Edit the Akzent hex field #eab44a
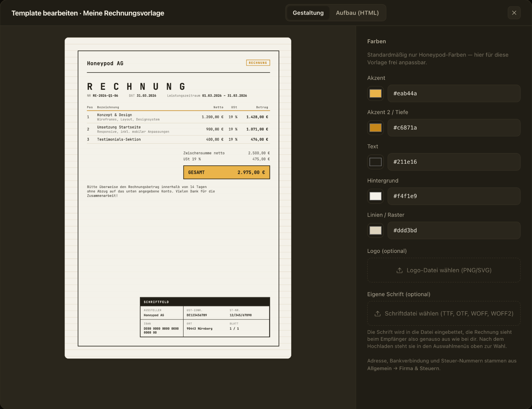 [x=454, y=94]
